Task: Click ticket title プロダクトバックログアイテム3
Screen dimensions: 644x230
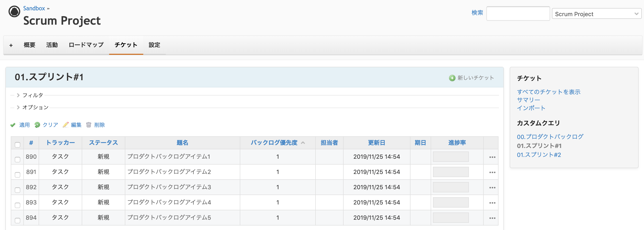Action: pos(169,187)
